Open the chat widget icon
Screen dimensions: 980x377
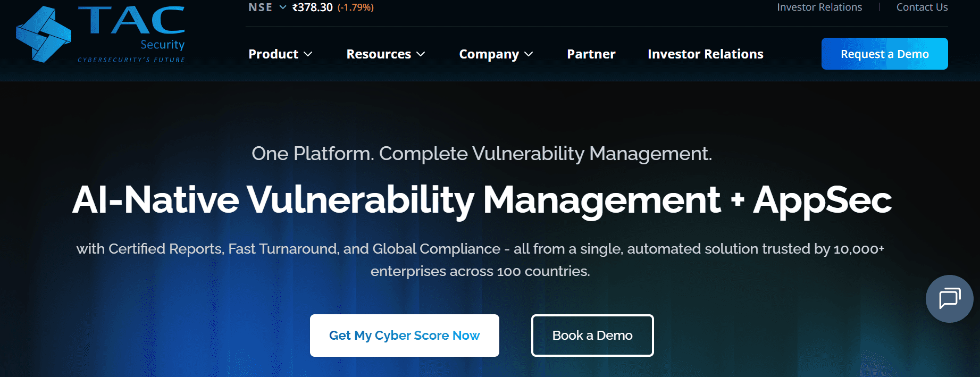pyautogui.click(x=949, y=298)
